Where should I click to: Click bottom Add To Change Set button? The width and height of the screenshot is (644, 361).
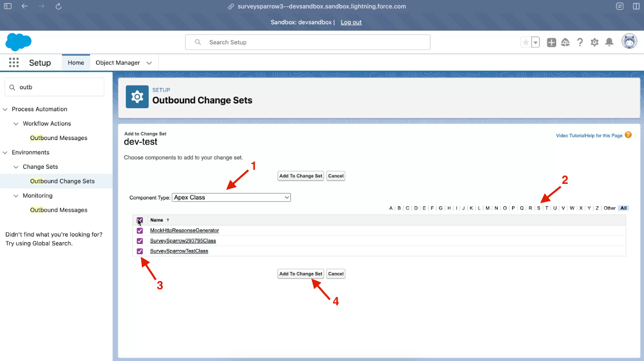click(301, 274)
